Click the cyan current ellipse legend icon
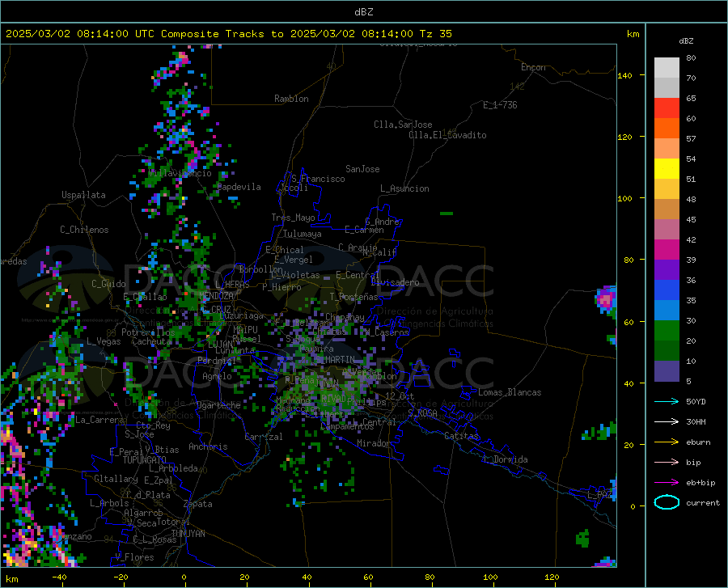Image resolution: width=728 pixels, height=588 pixels. tap(667, 502)
